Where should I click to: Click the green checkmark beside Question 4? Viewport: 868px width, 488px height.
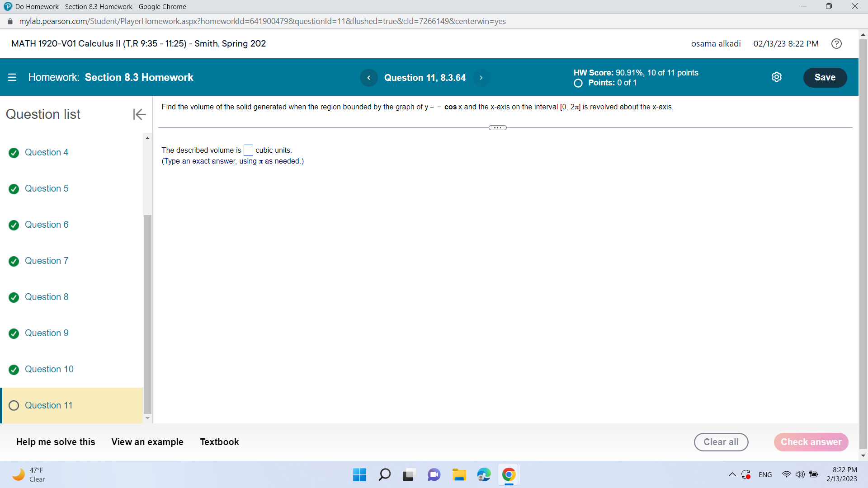pyautogui.click(x=14, y=153)
